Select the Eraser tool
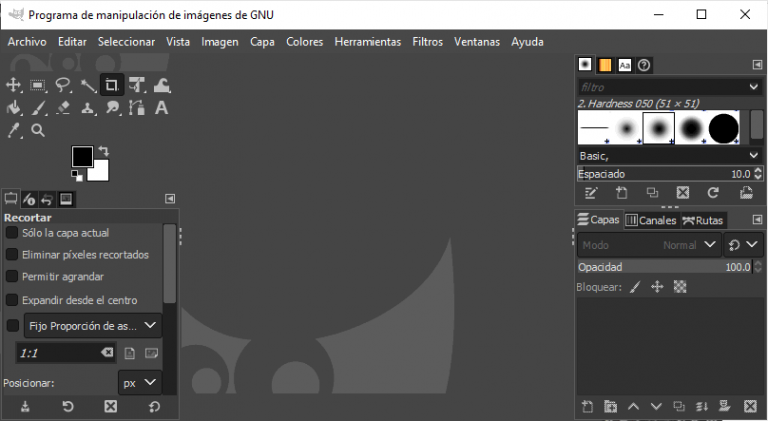 (63, 108)
